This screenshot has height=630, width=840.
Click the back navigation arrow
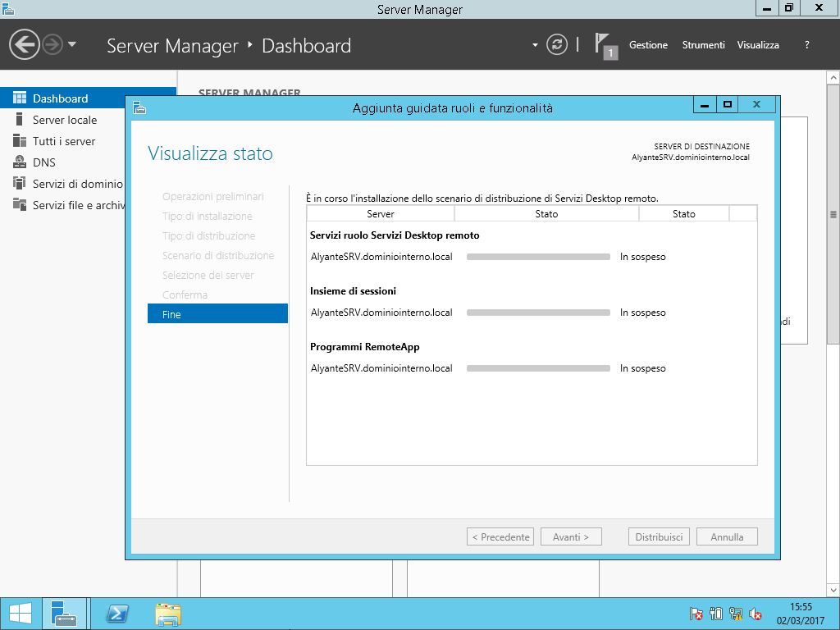25,44
